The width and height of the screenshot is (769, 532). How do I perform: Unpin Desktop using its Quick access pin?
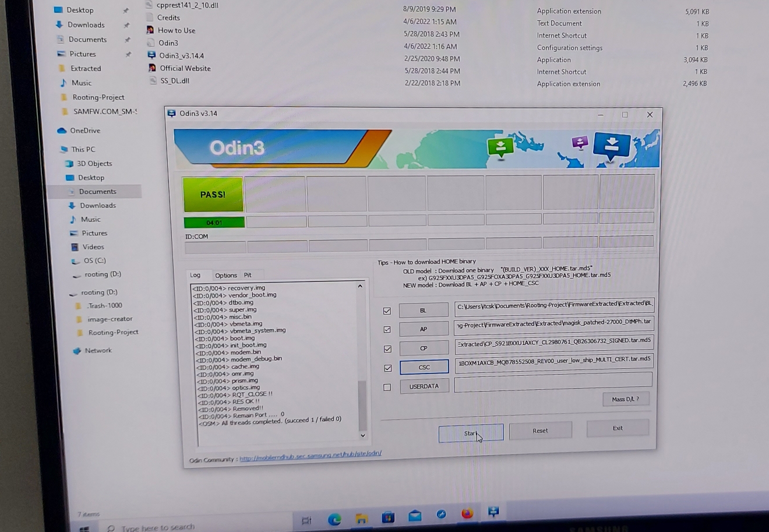pos(126,10)
